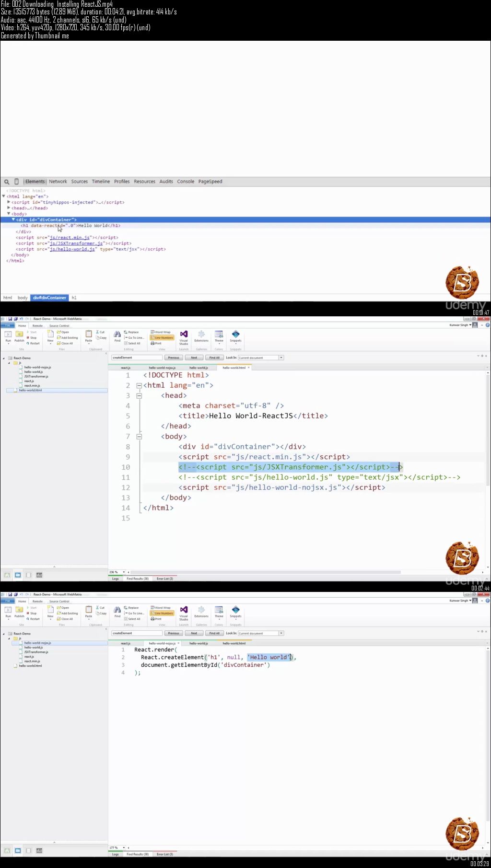Click Site workspace icon in the 00:03:29 frame
The width and height of the screenshot is (491, 868).
click(7, 851)
